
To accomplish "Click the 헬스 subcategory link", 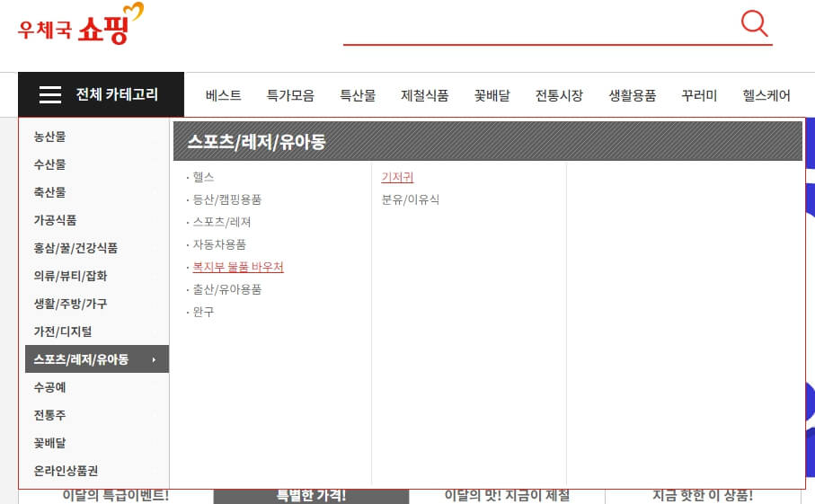I will [x=203, y=177].
